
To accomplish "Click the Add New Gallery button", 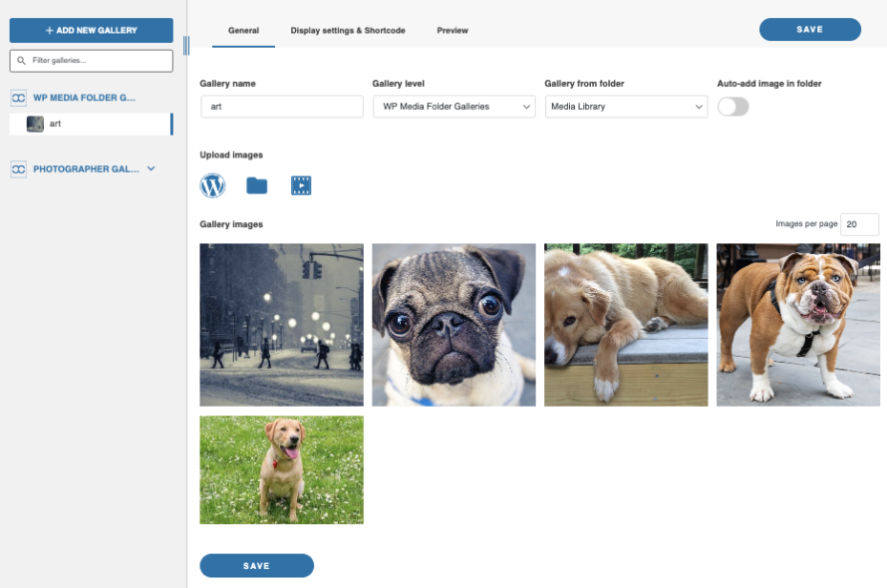I will pyautogui.click(x=91, y=31).
